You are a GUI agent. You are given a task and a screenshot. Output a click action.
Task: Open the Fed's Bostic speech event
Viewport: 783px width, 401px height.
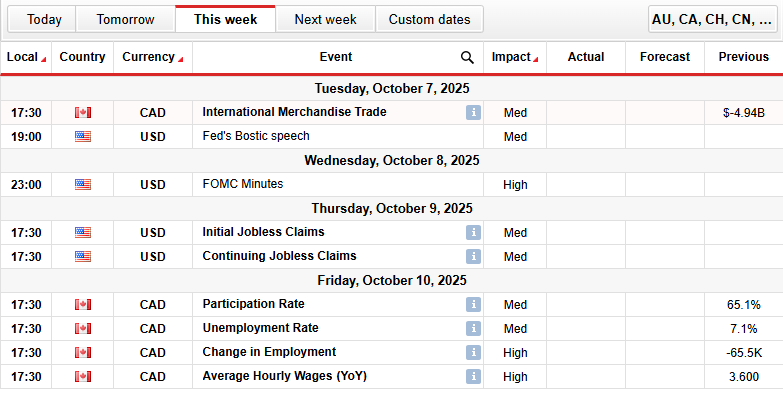click(x=255, y=137)
